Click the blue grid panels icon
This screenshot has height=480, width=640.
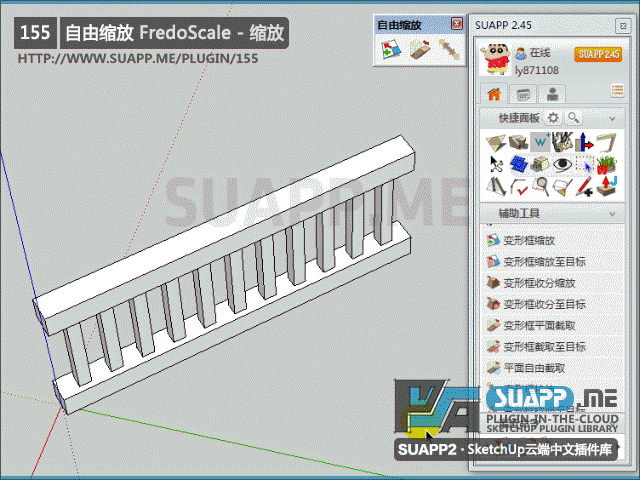pyautogui.click(x=518, y=164)
